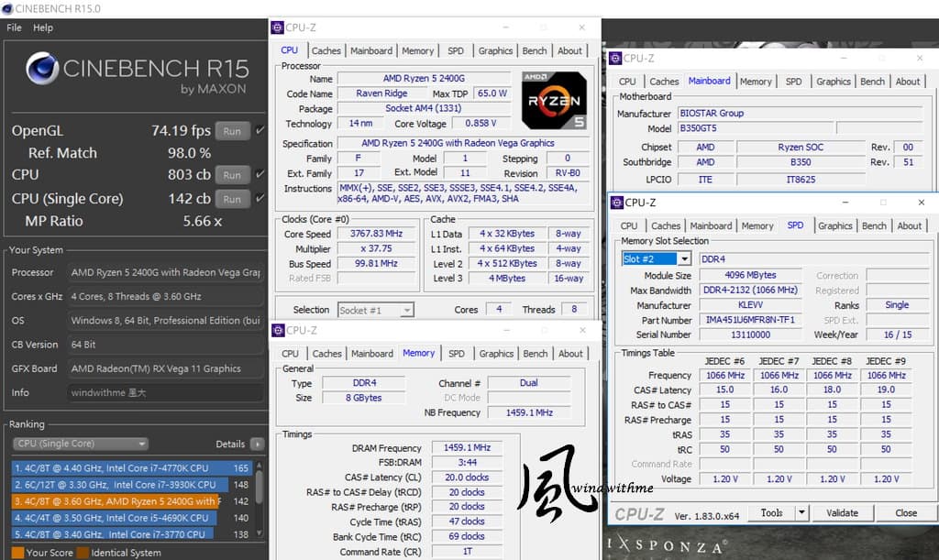Toggle the CPU Single Core test checkbox

(x=260, y=198)
